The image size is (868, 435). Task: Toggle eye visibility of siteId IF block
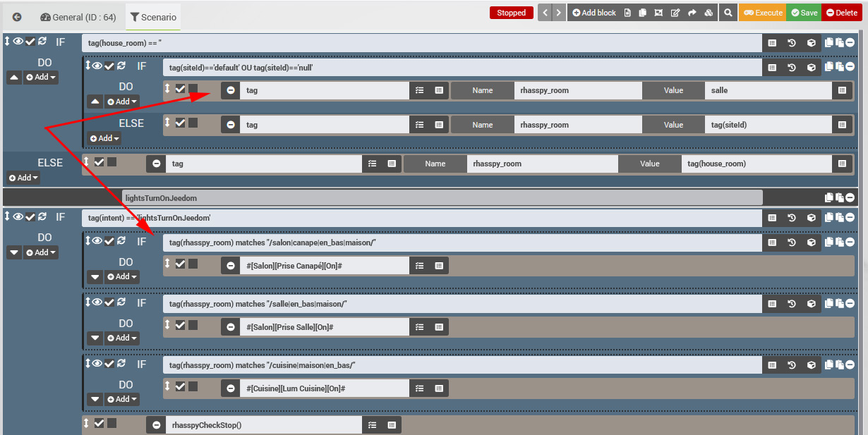tap(97, 66)
